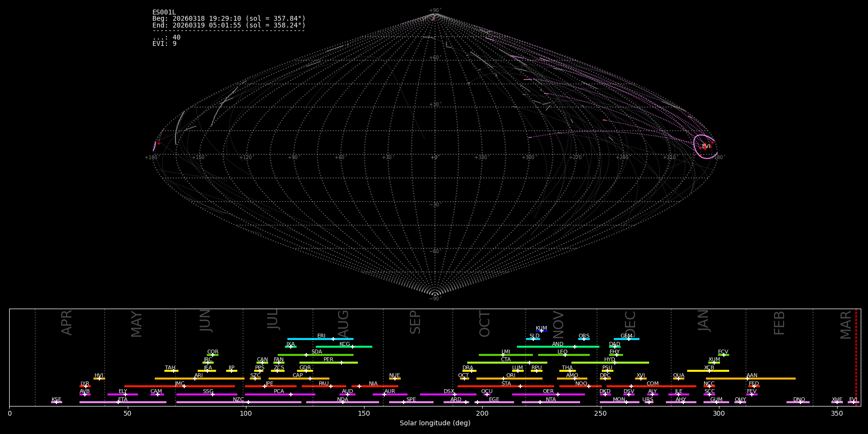Image resolution: width=868 pixels, height=434 pixels.
Task: Click the GEM shower label
Action: coord(626,336)
